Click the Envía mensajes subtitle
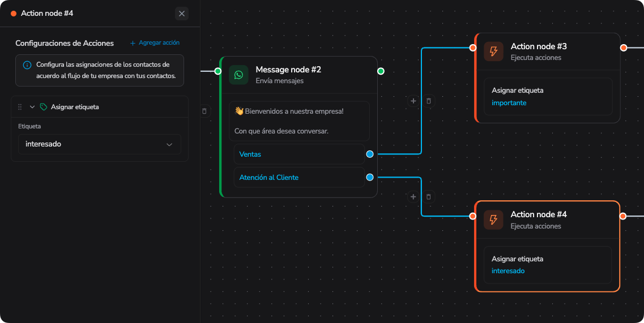The image size is (644, 323). tap(280, 81)
